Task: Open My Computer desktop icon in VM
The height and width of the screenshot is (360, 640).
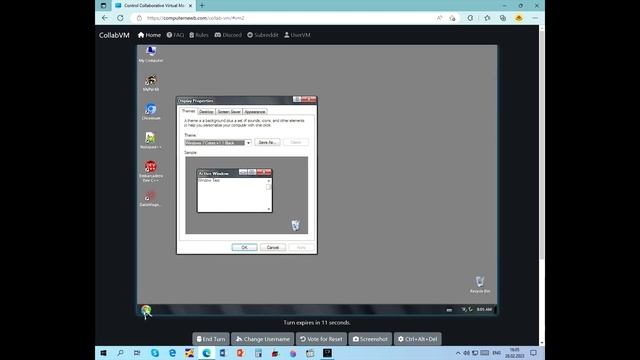Action: pos(151,53)
